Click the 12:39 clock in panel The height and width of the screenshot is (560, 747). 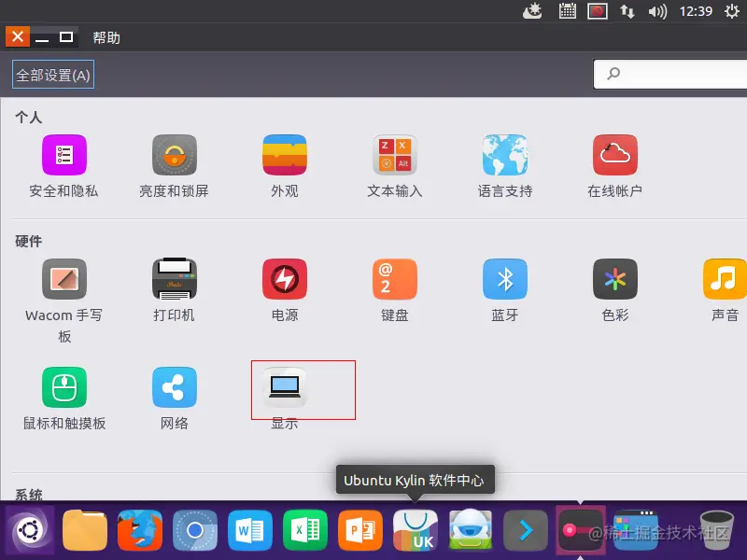tap(696, 10)
